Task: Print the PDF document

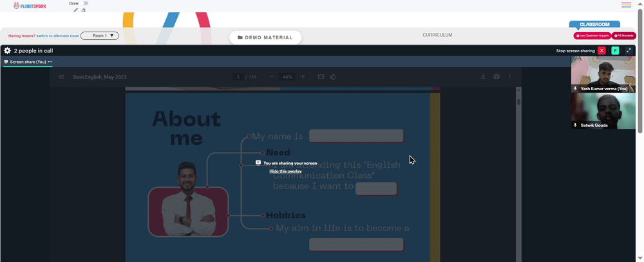Action: click(x=497, y=77)
